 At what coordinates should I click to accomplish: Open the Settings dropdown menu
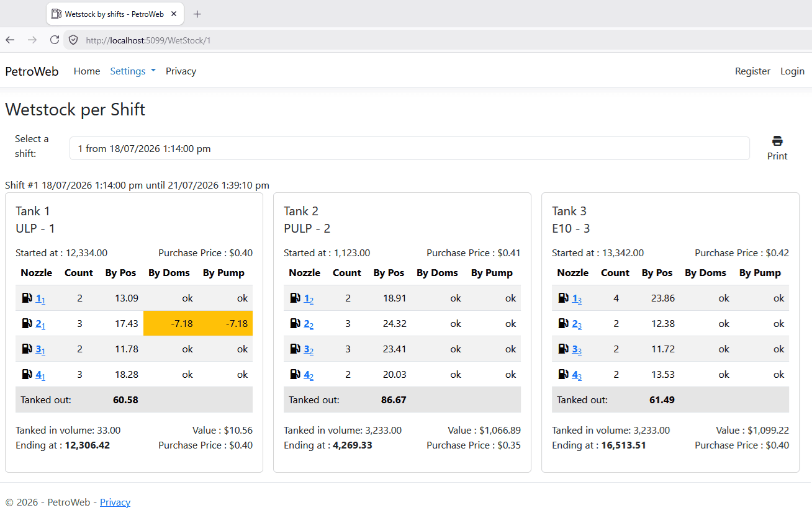pyautogui.click(x=133, y=71)
